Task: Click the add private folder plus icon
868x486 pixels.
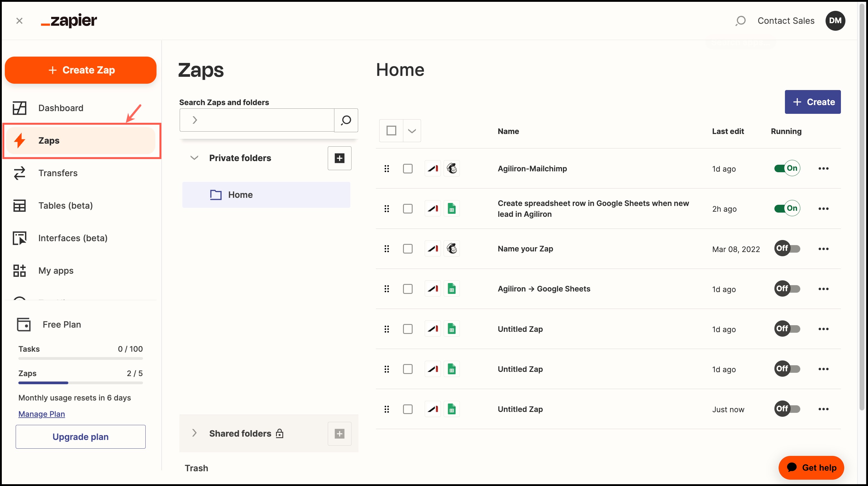Action: pos(339,158)
